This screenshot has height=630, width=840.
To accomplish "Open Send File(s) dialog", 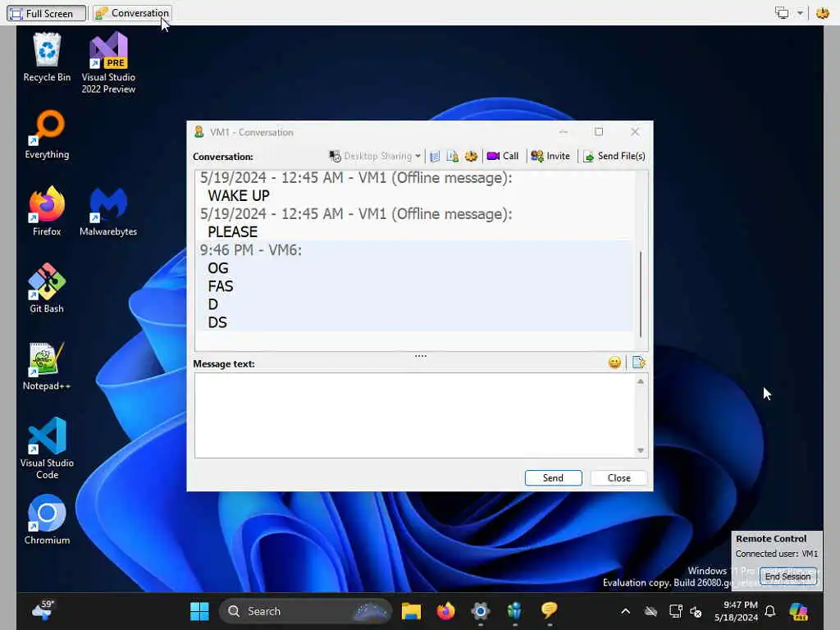I will [x=614, y=156].
